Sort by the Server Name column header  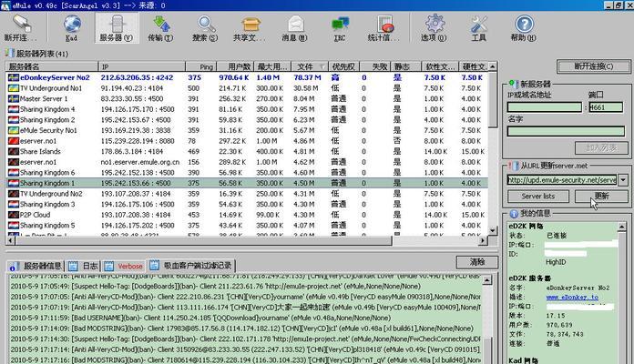click(52, 66)
